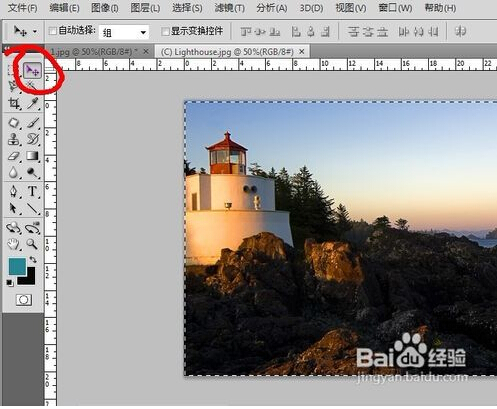This screenshot has width=497, height=409.
Task: Select the Zoom magnifier tool
Action: tap(32, 244)
